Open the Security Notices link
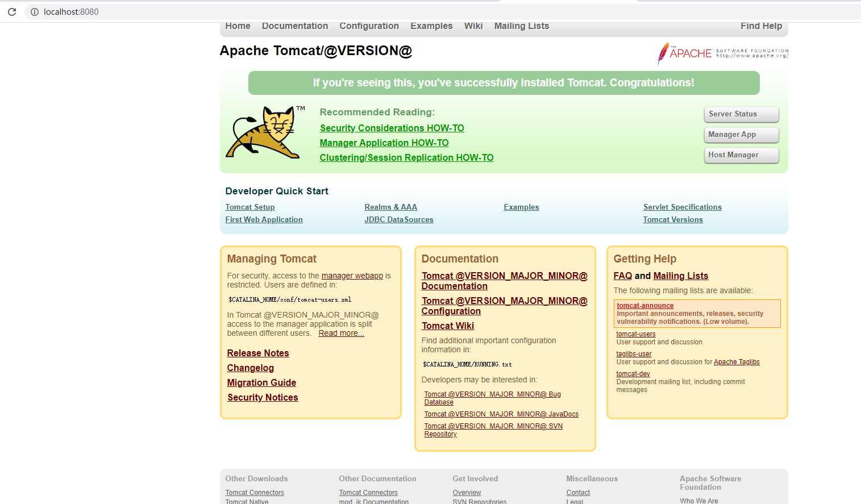861x504 pixels. point(263,398)
